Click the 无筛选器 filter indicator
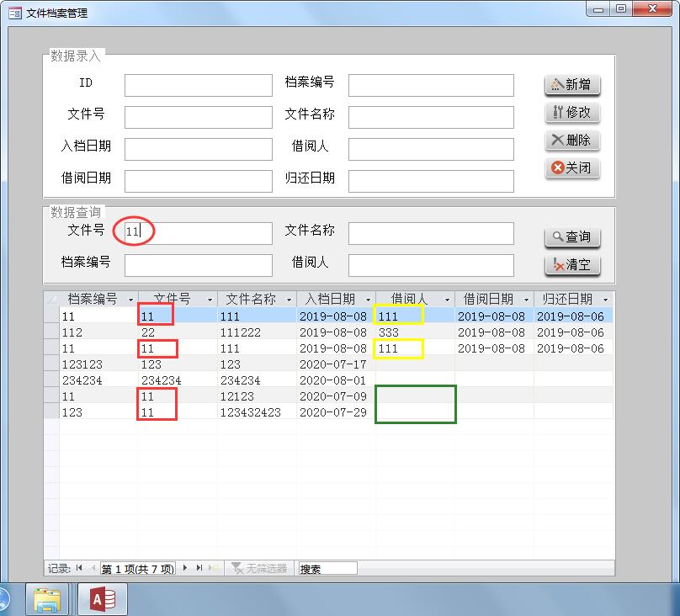 point(259,568)
